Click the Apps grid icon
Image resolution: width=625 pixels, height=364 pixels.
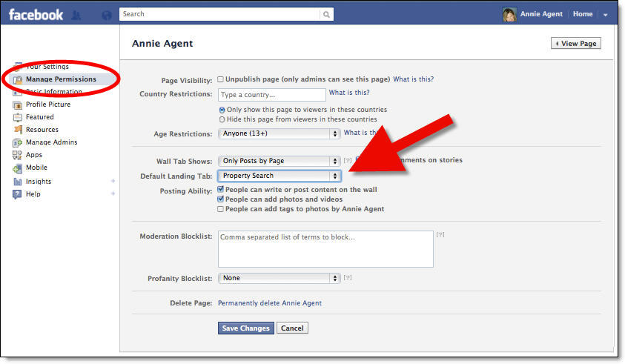tap(17, 155)
